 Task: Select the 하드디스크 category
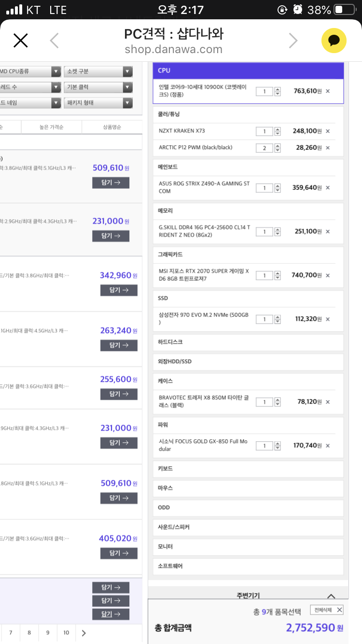coord(248,342)
